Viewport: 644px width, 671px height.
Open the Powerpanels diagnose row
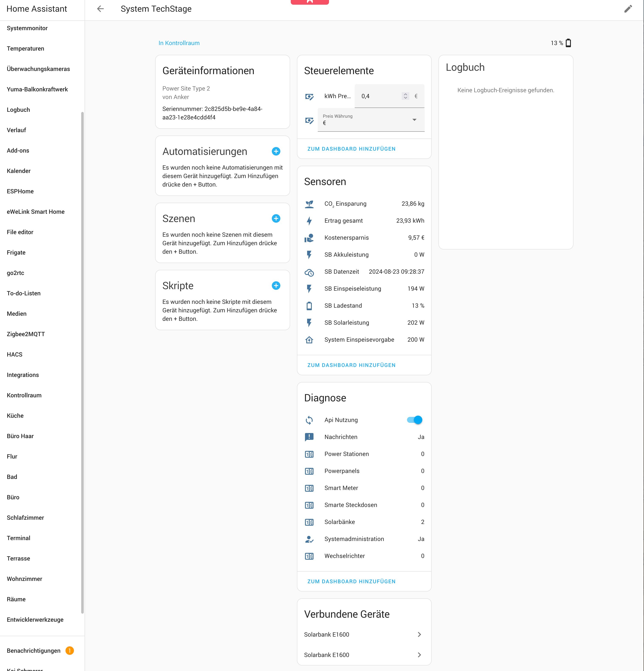coord(364,471)
